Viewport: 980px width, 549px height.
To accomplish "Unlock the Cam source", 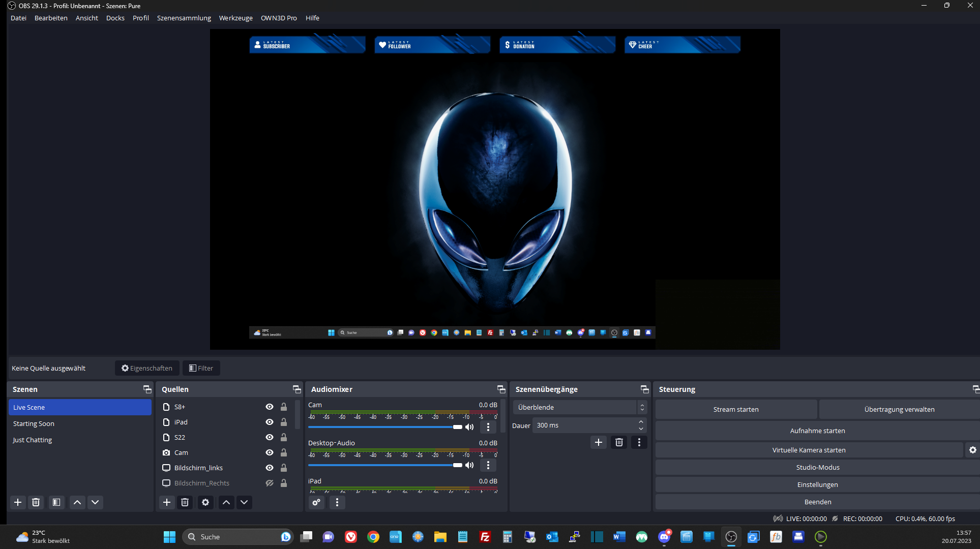I will pos(284,452).
